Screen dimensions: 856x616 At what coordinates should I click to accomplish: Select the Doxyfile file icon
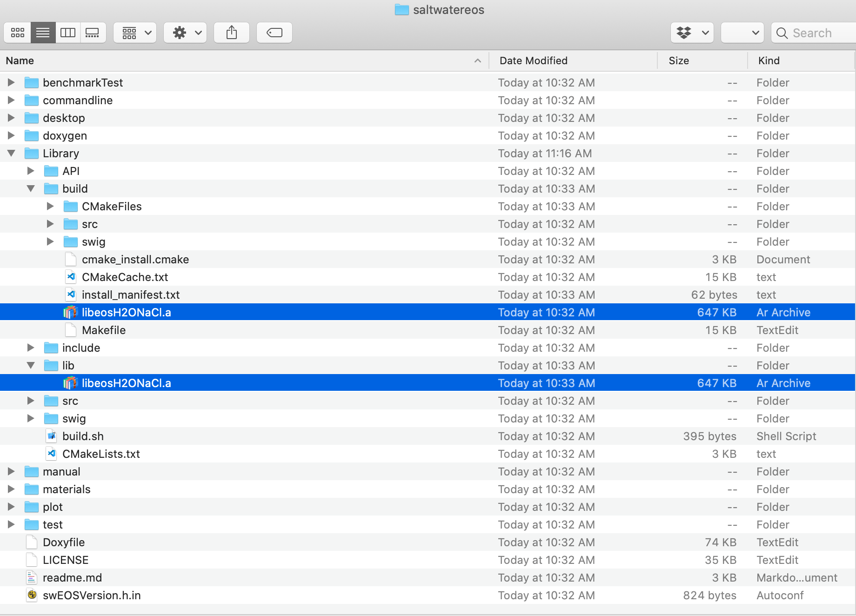[x=32, y=542]
